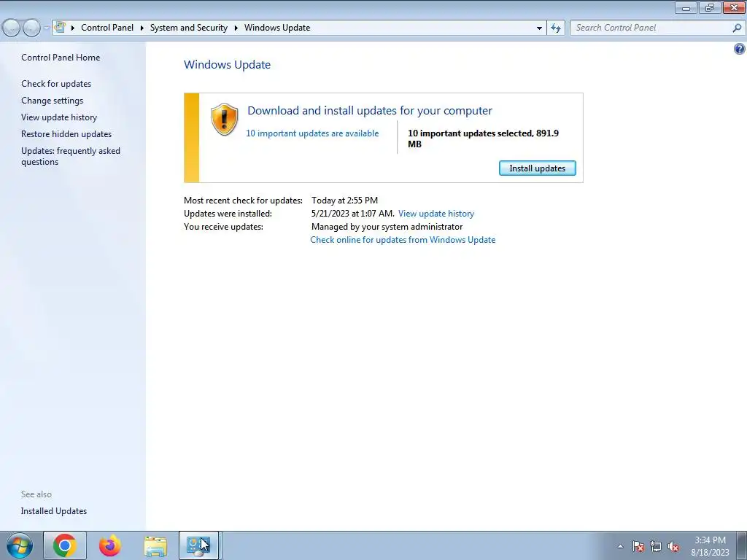Open Google Chrome from the taskbar
This screenshot has height=560, width=747.
(x=65, y=545)
